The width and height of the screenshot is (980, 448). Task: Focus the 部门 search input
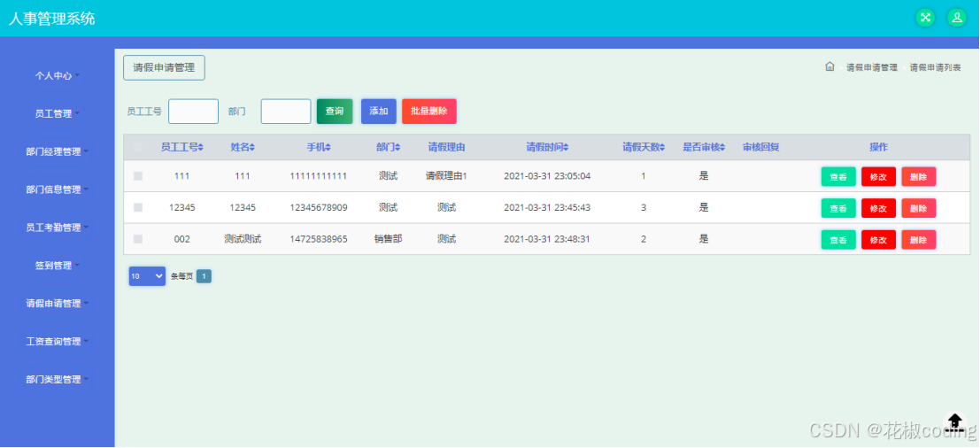(286, 112)
